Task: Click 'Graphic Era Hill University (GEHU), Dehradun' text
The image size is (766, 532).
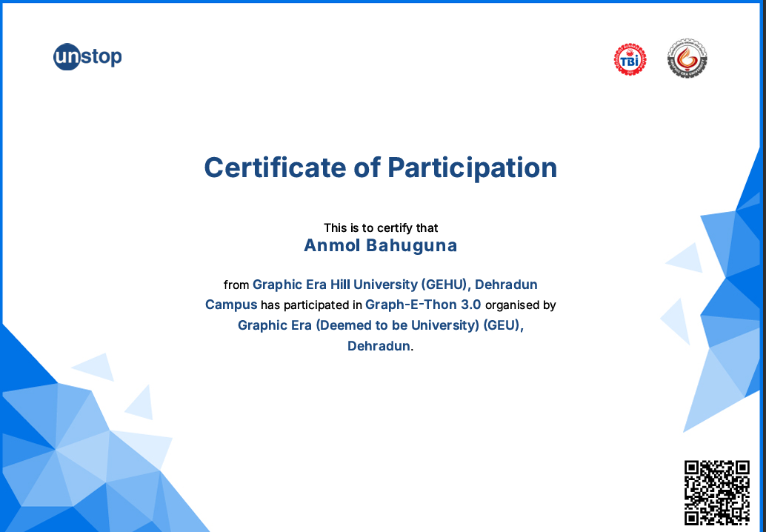Action: [x=395, y=285]
